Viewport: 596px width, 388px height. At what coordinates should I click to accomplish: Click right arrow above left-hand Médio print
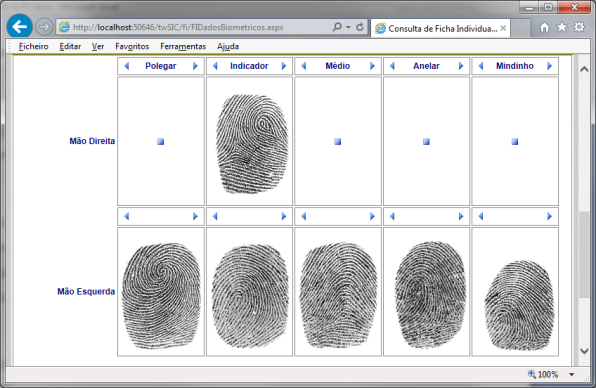click(372, 217)
